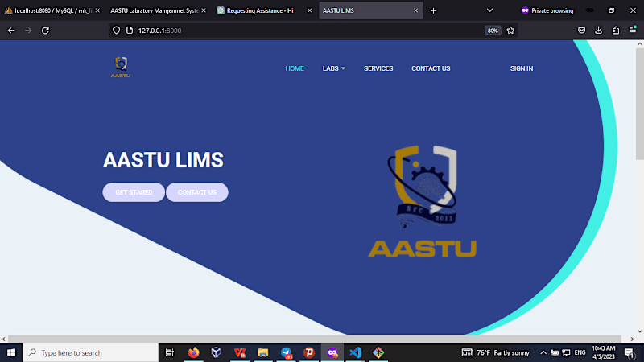The image size is (644, 362).
Task: Open the red P app in the taskbar
Action: pos(309,352)
